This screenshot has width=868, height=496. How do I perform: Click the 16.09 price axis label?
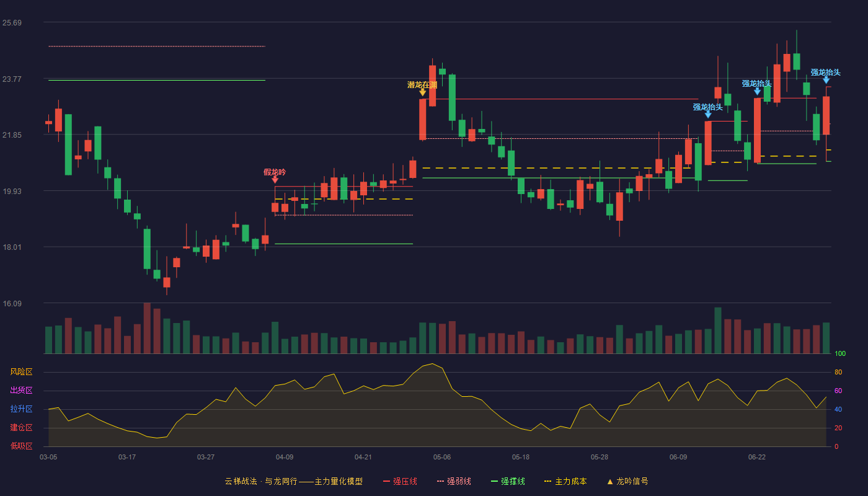(12, 303)
